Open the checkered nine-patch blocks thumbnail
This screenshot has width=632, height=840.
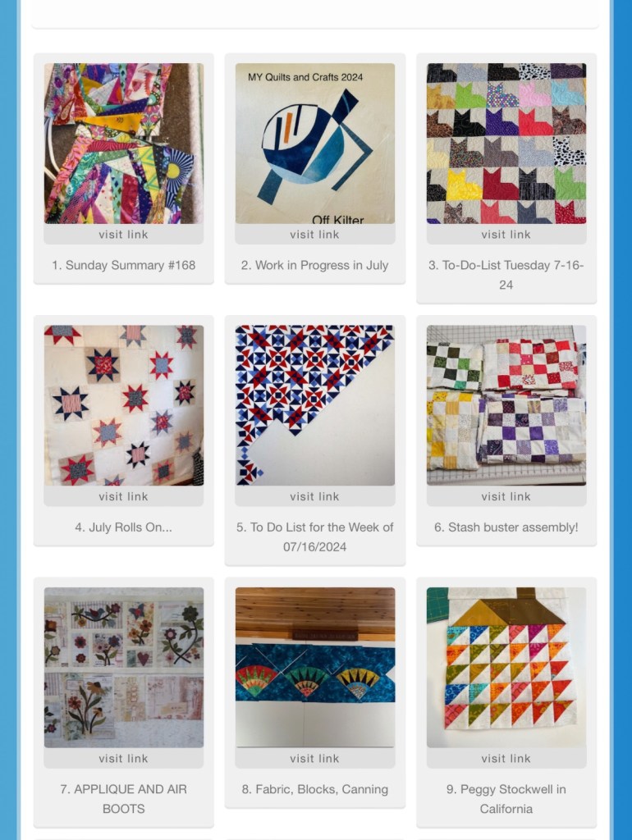coord(506,405)
